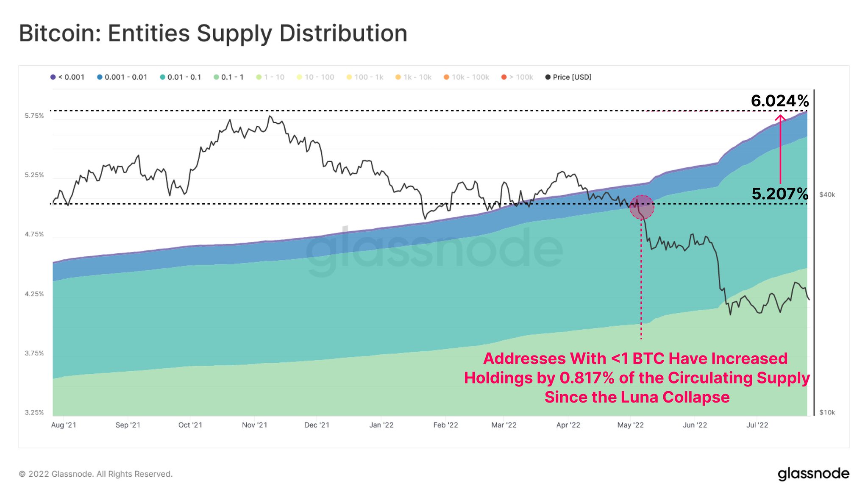Screen dimensions: 868x500
Task: Toggle the '0.01 - 0.1' legend entry
Action: tap(180, 77)
